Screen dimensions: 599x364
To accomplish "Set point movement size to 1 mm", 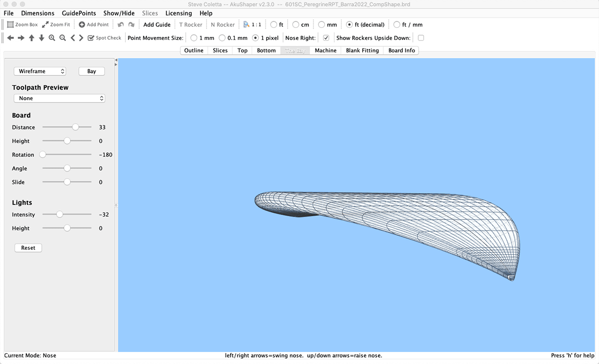I will tap(194, 38).
